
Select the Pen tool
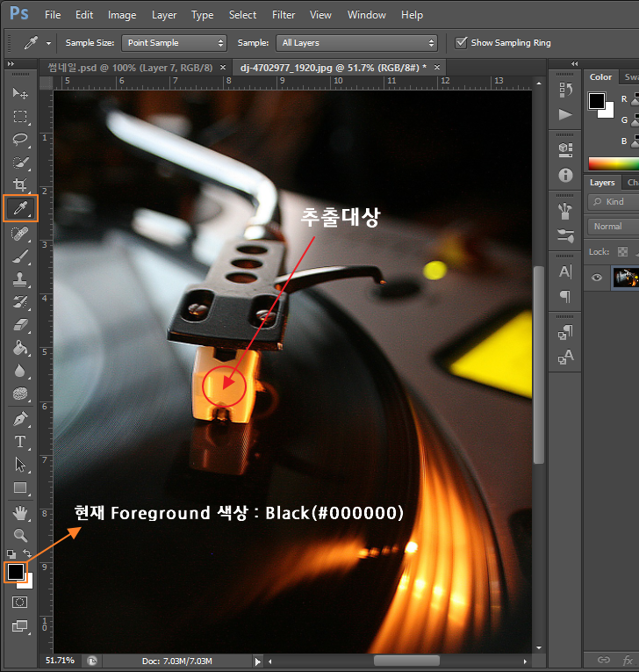pyautogui.click(x=19, y=418)
